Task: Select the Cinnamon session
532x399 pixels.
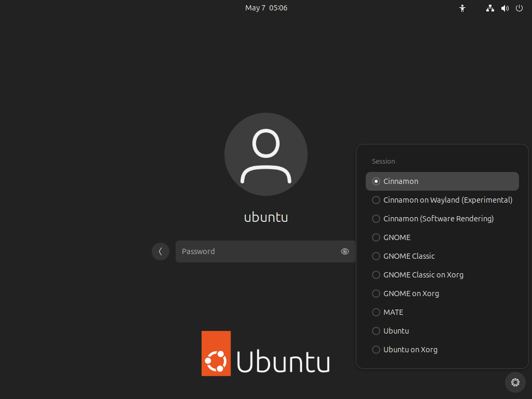Action: tap(442, 181)
